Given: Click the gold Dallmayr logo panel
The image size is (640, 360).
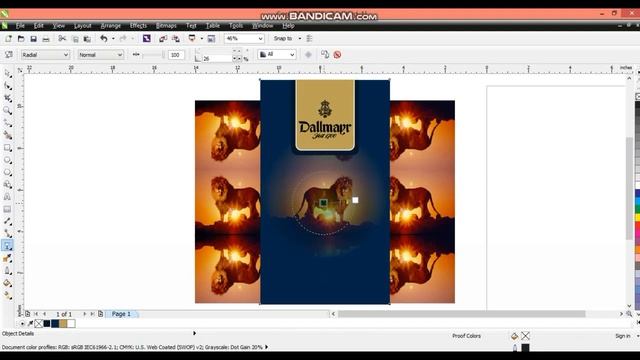Looking at the screenshot, I should 325,115.
